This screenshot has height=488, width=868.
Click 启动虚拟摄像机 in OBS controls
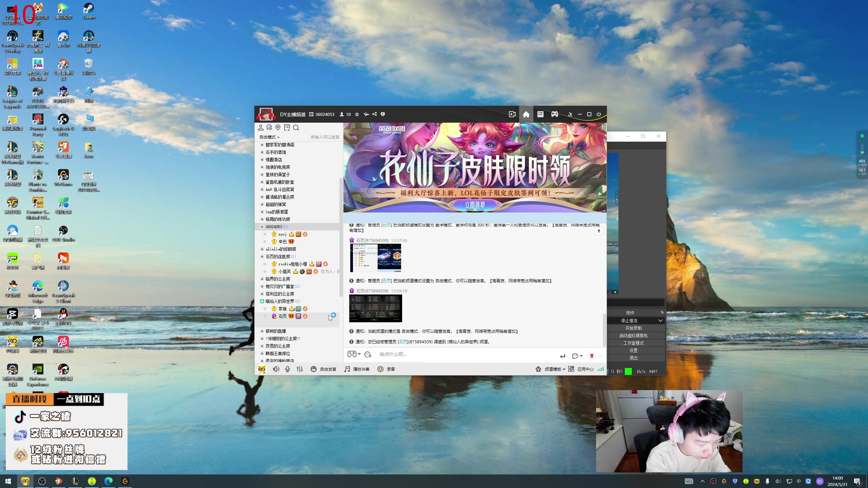tap(633, 335)
